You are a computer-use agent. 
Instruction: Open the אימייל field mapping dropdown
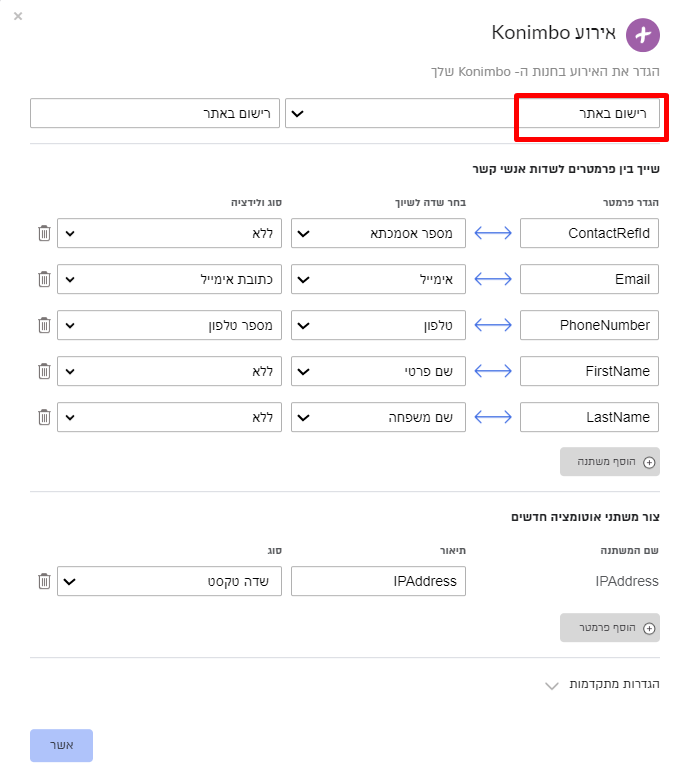[x=378, y=279]
